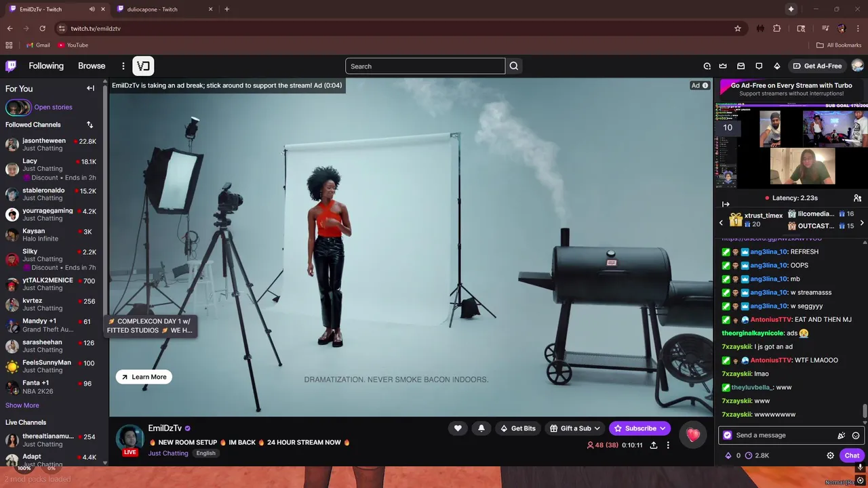The width and height of the screenshot is (868, 488).
Task: Click the VJ logo next to Browse
Action: pyautogui.click(x=143, y=66)
